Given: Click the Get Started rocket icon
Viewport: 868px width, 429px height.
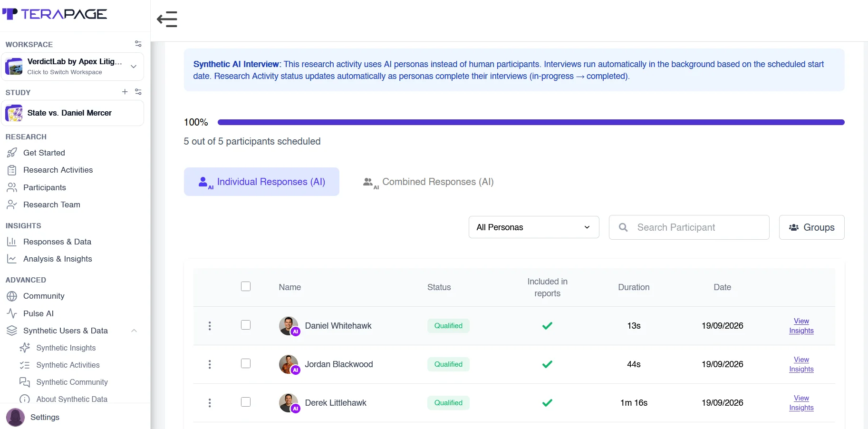Looking at the screenshot, I should [12, 153].
